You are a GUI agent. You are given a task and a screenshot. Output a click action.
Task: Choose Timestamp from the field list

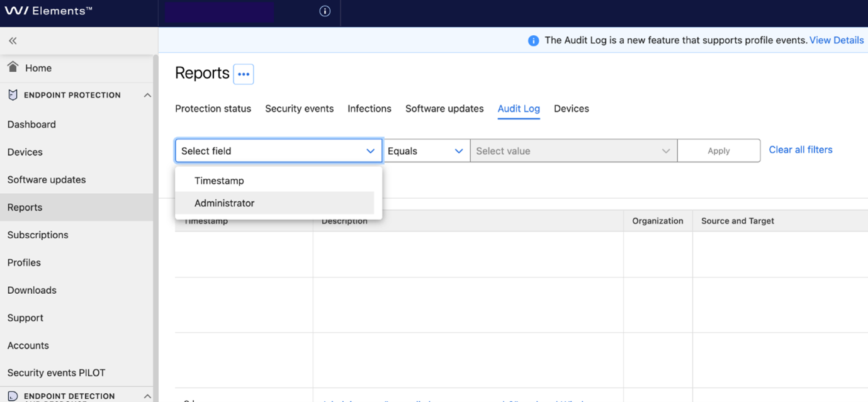pyautogui.click(x=274, y=181)
